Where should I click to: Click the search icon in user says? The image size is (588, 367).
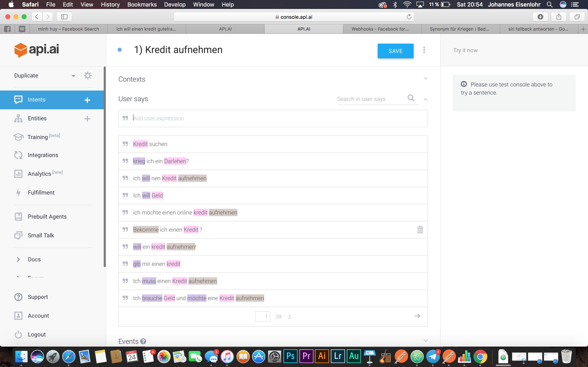point(411,98)
